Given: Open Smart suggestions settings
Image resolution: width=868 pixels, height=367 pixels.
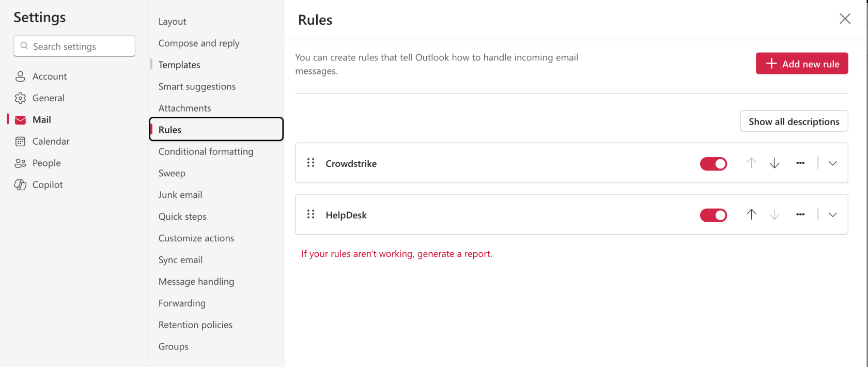Looking at the screenshot, I should pyautogui.click(x=197, y=87).
